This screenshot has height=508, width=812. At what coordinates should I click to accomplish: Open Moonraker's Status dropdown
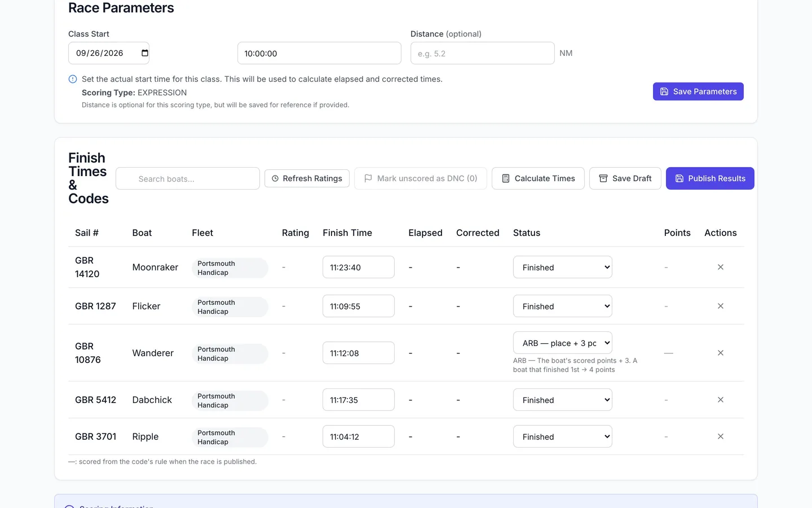pos(563,267)
